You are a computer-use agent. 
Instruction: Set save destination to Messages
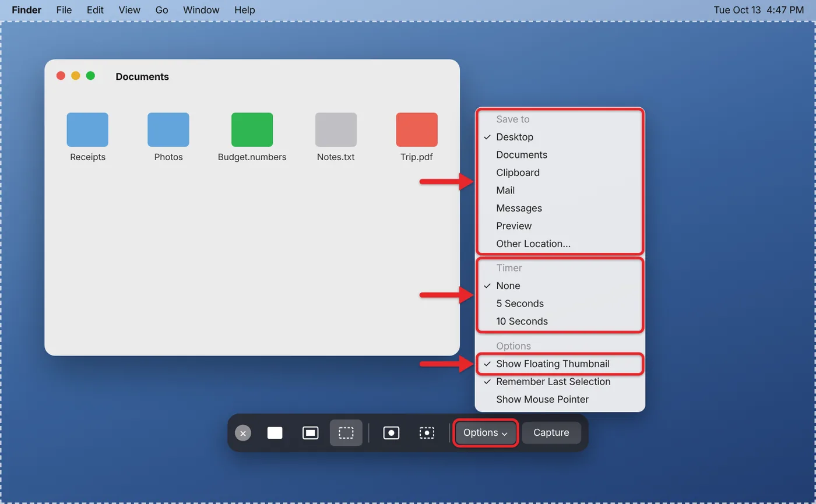[x=560, y=208]
